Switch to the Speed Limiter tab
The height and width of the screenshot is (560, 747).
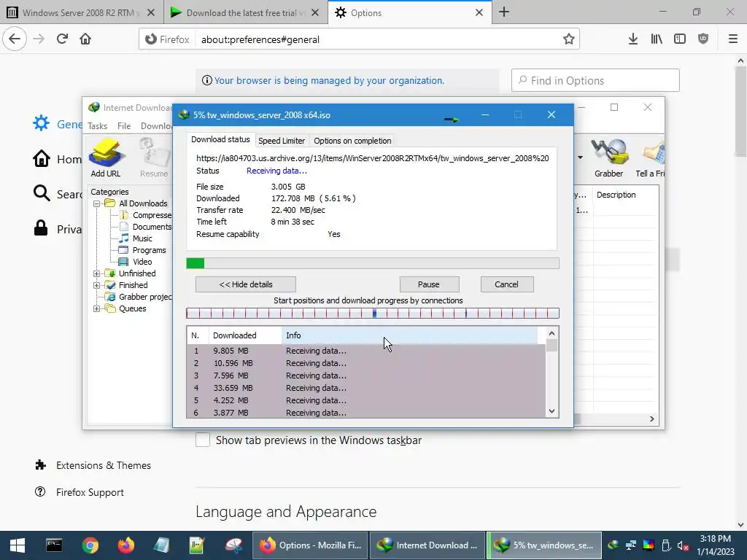tap(282, 141)
